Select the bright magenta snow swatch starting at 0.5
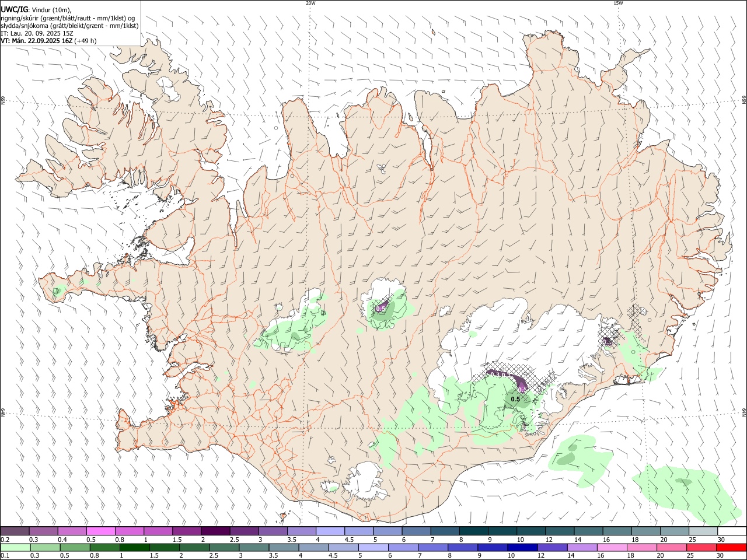Screen dimensions: 747x560 [100, 531]
